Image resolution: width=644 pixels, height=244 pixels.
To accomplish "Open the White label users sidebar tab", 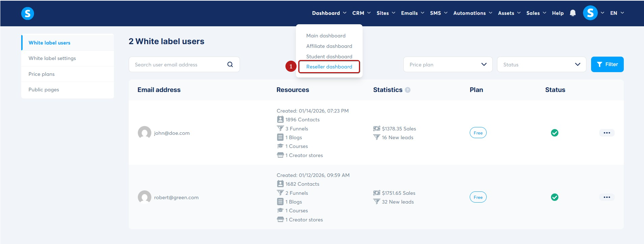I will point(67,43).
